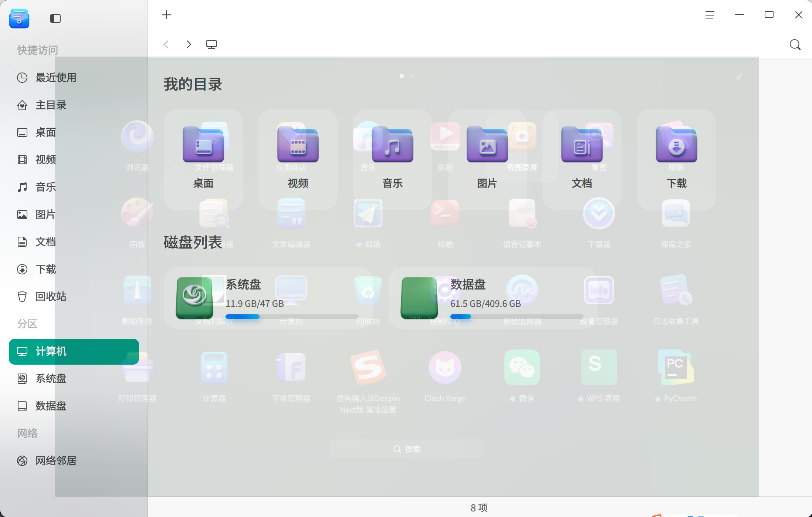The width and height of the screenshot is (812, 517).
Task: Open 网络邻居 in sidebar
Action: pos(74,461)
